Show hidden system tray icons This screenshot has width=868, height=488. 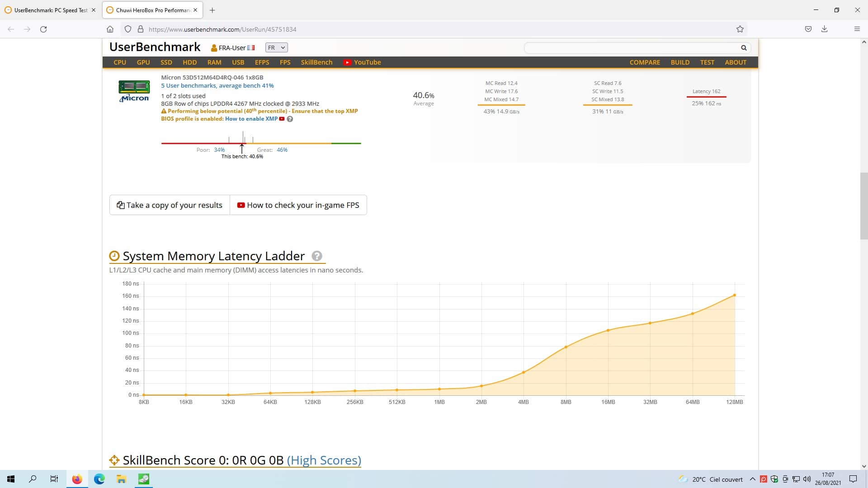753,479
